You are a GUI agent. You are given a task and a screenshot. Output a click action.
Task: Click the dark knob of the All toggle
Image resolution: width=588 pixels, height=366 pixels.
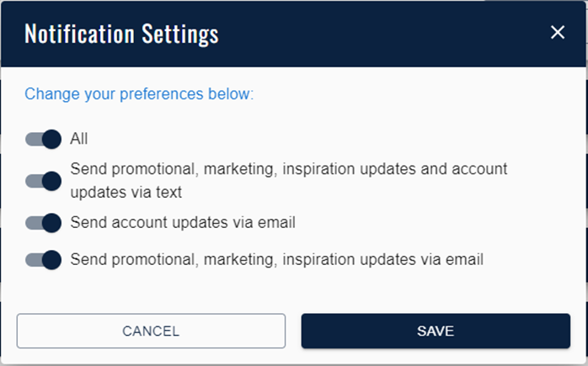(52, 139)
